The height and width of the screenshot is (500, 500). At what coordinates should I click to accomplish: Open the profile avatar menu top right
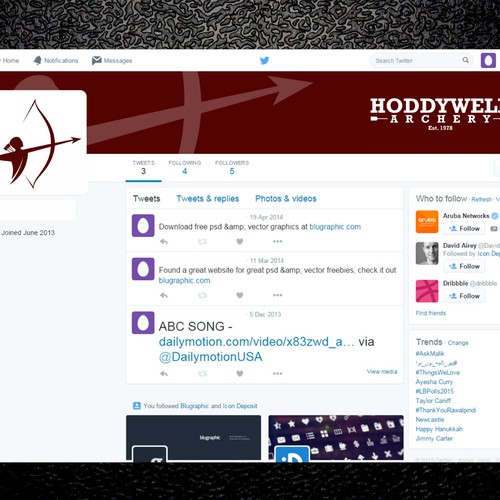click(x=488, y=60)
